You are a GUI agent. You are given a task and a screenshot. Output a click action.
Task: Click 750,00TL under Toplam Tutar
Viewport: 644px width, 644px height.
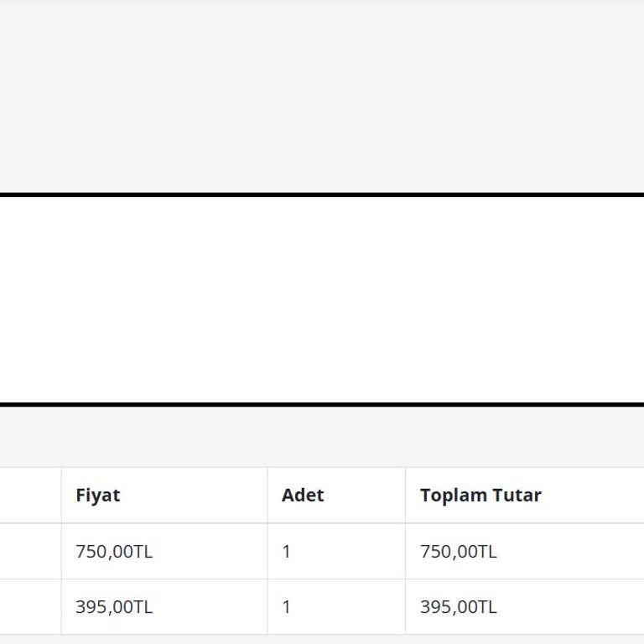pos(459,551)
